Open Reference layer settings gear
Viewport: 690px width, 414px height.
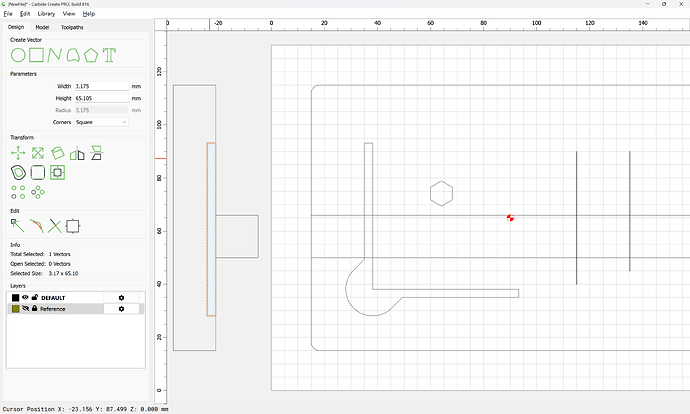click(121, 309)
